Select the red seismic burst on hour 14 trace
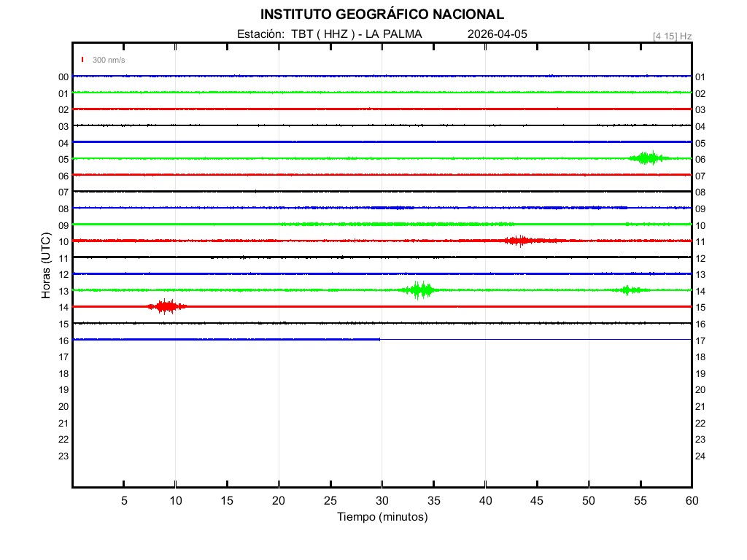 166,306
